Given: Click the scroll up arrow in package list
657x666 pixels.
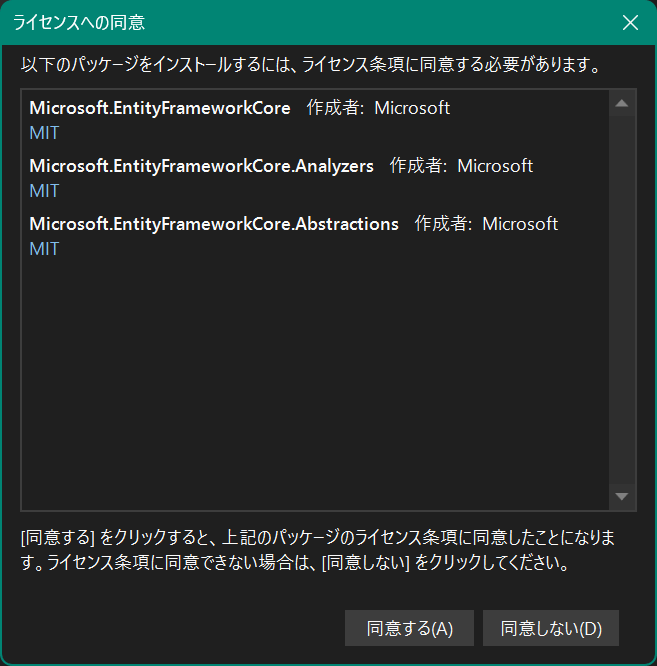Looking at the screenshot, I should (x=621, y=103).
